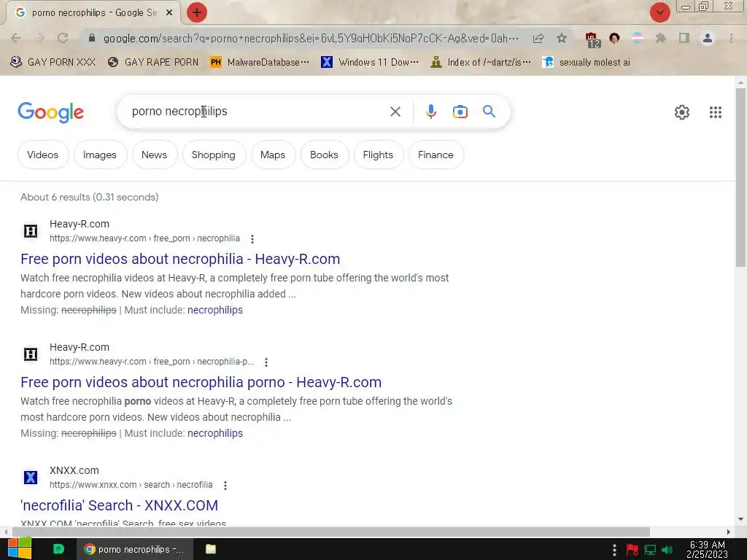Expand the system tray overflow dots
Screen dimensions: 747x560
pyautogui.click(x=614, y=550)
